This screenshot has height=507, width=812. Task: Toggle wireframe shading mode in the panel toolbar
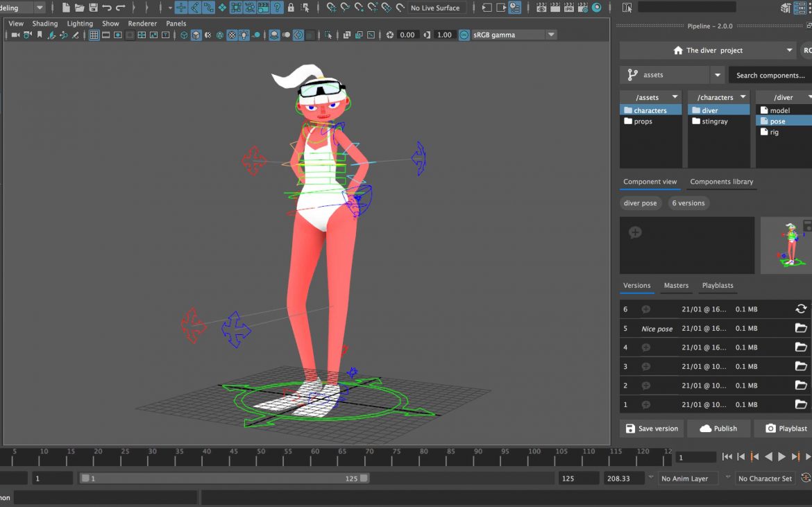point(184,35)
